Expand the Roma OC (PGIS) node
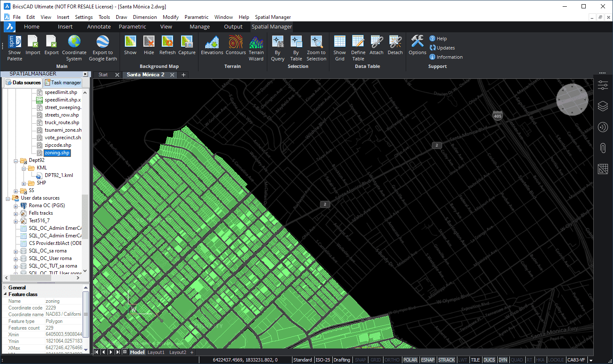 click(16, 206)
